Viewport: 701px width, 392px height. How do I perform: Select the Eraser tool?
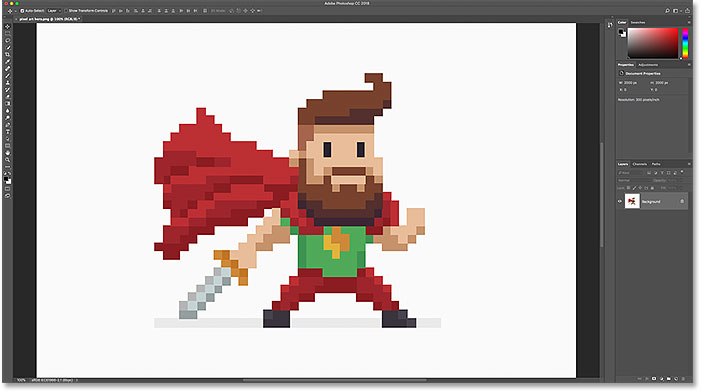(x=8, y=96)
